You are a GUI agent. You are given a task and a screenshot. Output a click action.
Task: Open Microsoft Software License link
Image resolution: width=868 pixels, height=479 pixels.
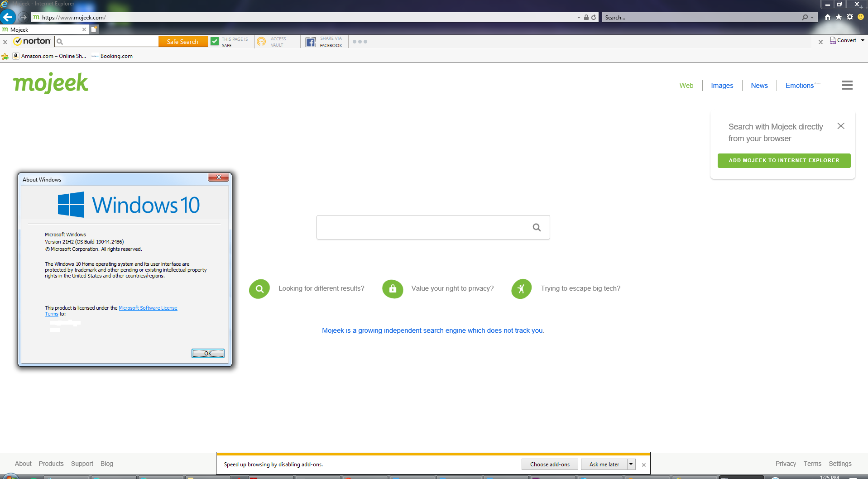click(148, 308)
